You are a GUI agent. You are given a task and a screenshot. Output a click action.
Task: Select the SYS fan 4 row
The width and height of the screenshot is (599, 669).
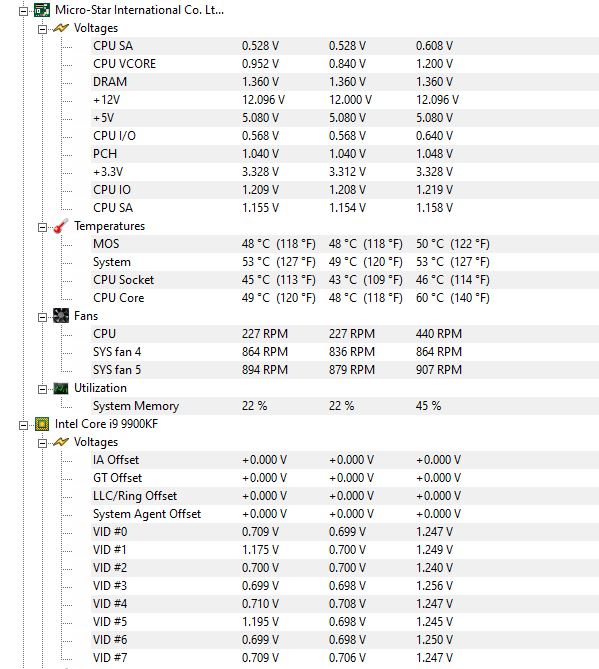coord(345,352)
